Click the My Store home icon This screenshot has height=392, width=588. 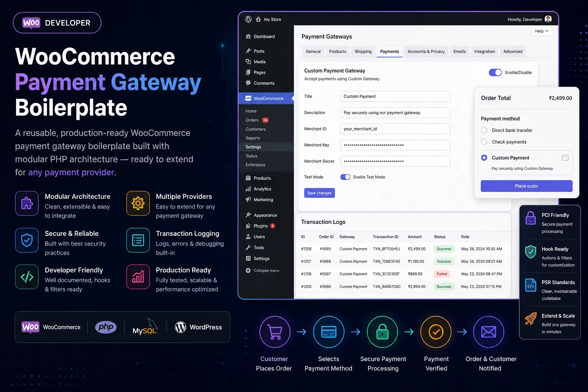[258, 19]
